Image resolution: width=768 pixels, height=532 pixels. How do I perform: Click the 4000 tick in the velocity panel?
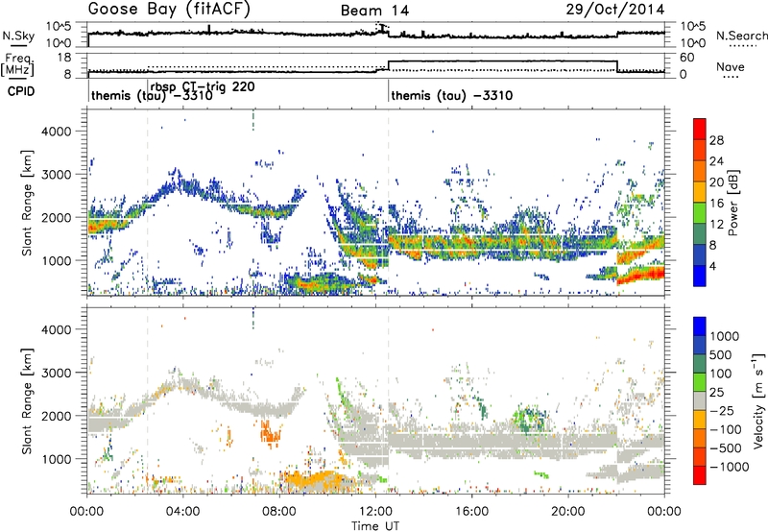click(56, 329)
